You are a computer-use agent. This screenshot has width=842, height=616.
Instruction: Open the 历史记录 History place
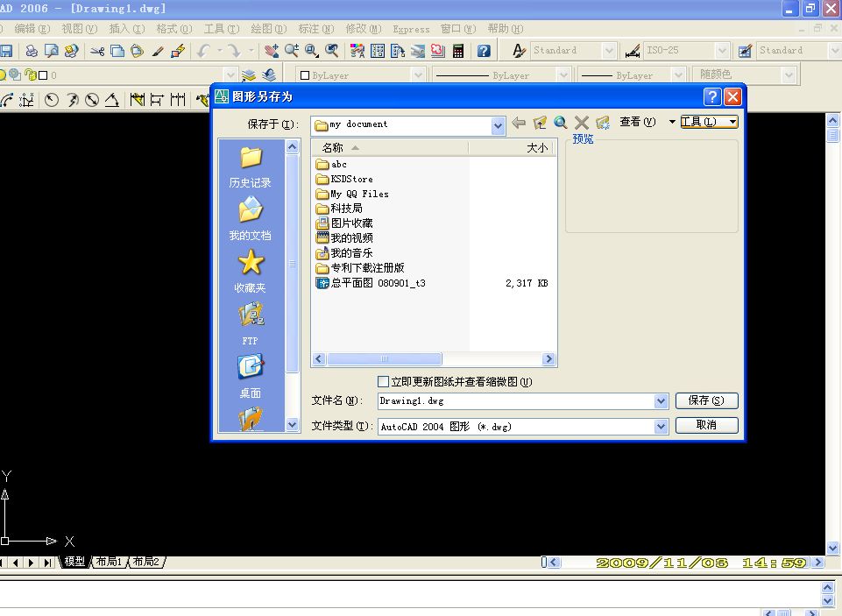point(251,167)
